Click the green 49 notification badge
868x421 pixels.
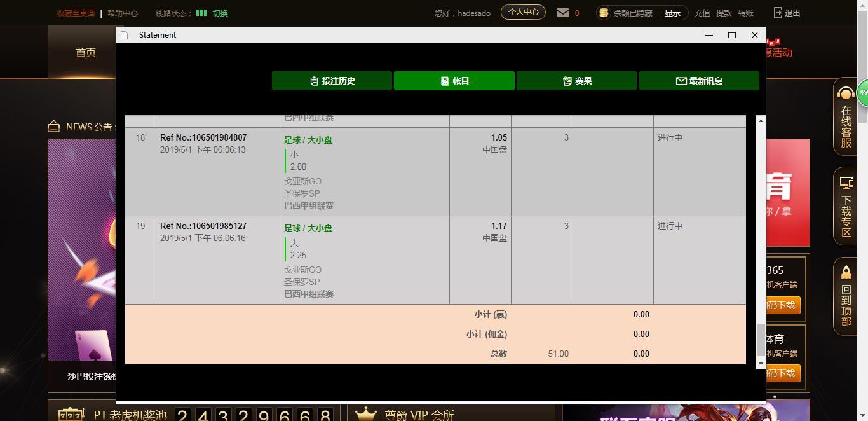click(863, 93)
